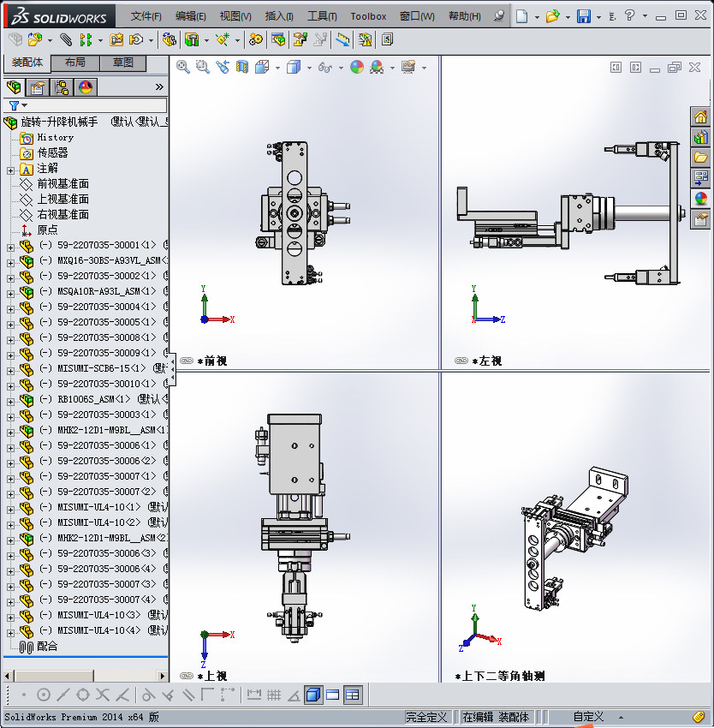Click the Reference Geometry icon
The image size is (714, 728).
point(223,40)
